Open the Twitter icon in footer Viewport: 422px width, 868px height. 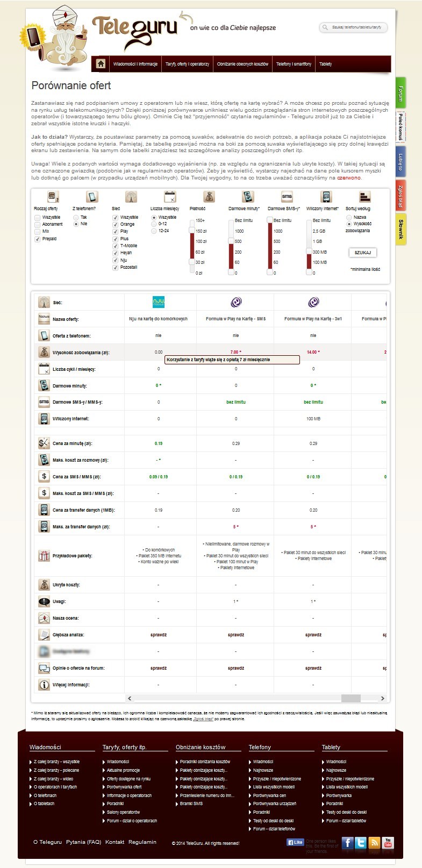(361, 843)
